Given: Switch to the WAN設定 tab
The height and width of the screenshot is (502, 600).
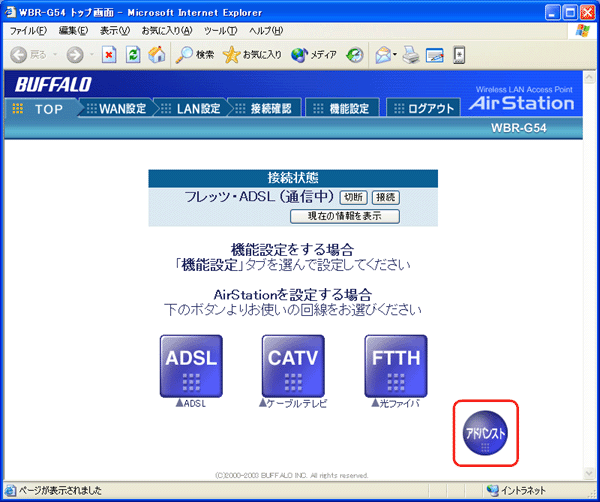Looking at the screenshot, I should point(116,109).
